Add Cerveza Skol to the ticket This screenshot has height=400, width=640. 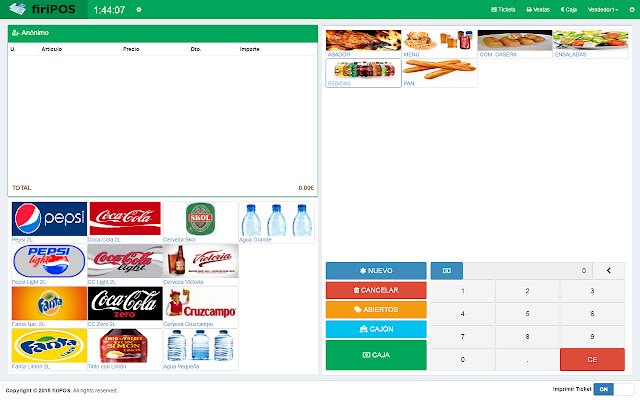[200, 222]
